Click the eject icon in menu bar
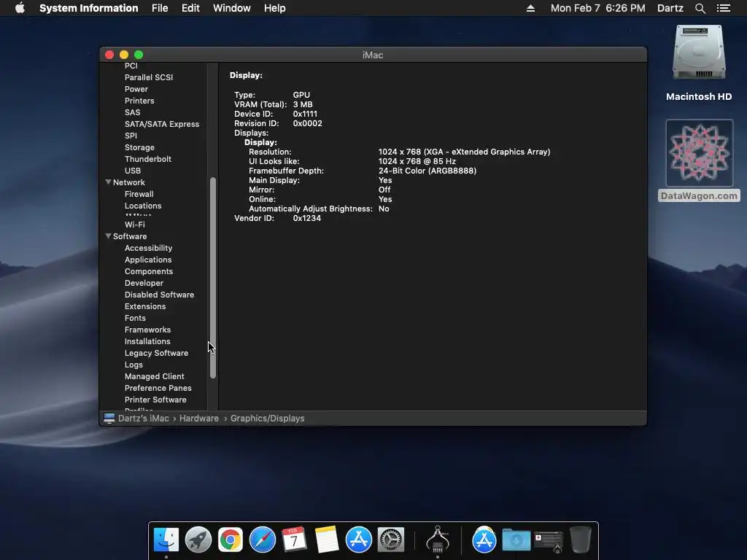 [x=530, y=8]
